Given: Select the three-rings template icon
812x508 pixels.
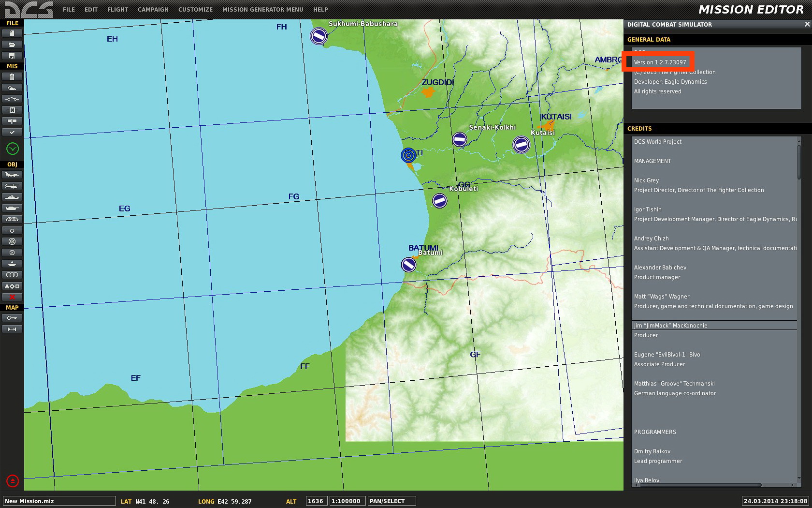Looking at the screenshot, I should [x=12, y=275].
